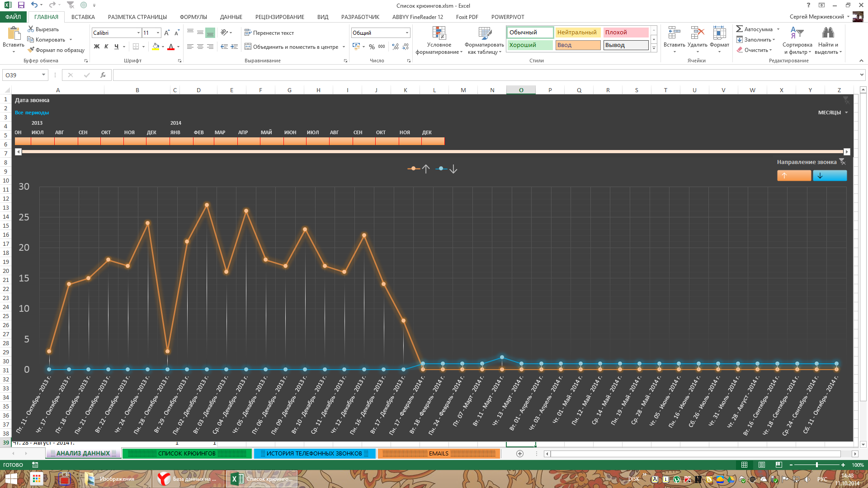Clear filter on Направление звонка slicer
868x488 pixels.
(x=842, y=162)
